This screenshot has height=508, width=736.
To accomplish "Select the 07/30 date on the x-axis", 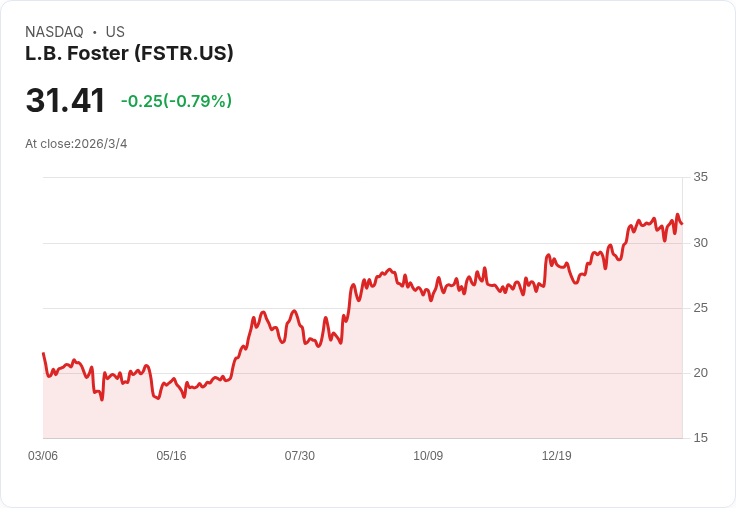I will point(299,456).
